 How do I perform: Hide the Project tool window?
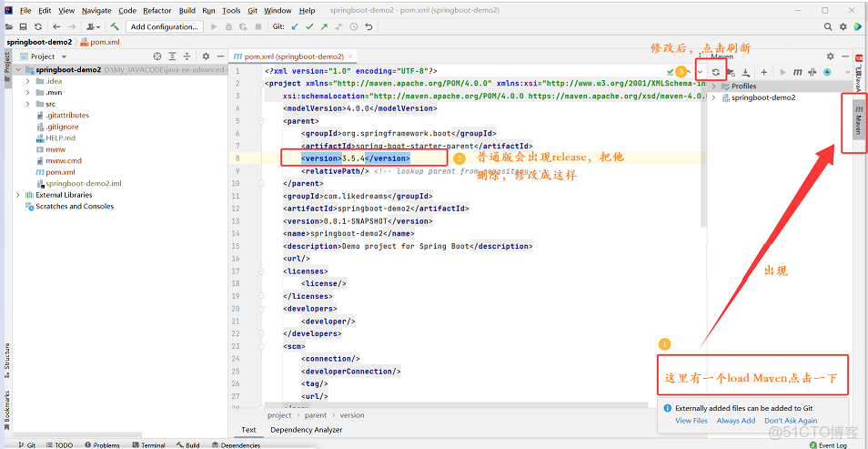221,56
